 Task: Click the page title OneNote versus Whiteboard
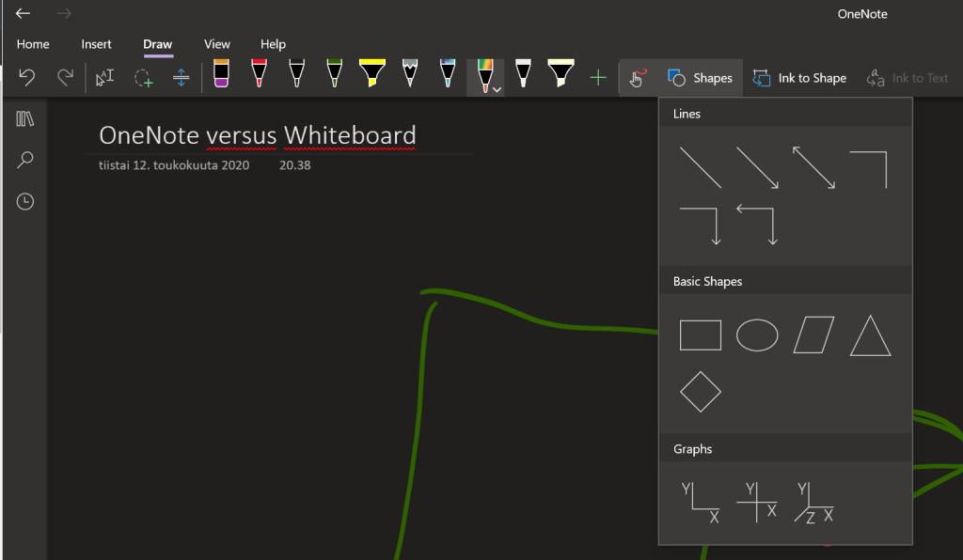[257, 135]
